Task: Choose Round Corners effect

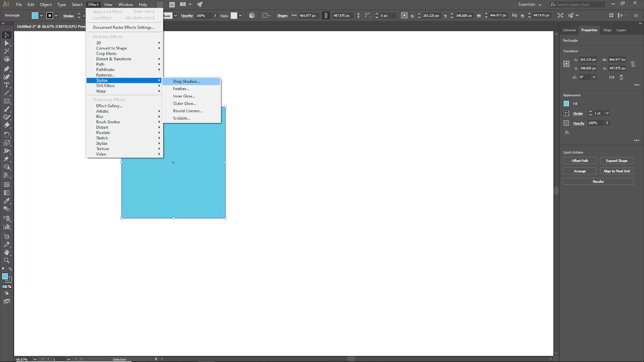Action: pyautogui.click(x=192, y=111)
